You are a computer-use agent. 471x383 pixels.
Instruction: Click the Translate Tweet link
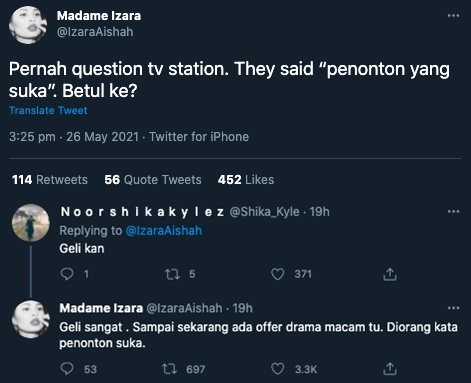[48, 110]
